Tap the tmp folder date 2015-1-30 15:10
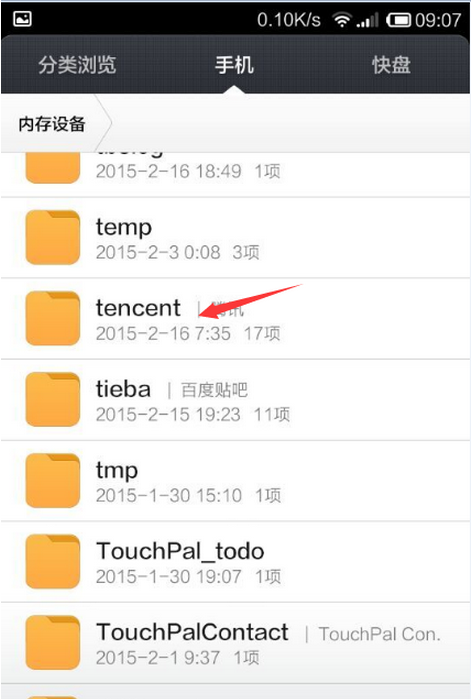 click(169, 495)
